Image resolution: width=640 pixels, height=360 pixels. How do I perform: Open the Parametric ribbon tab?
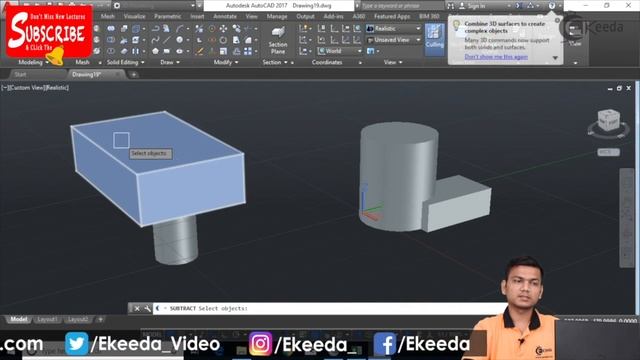167,16
